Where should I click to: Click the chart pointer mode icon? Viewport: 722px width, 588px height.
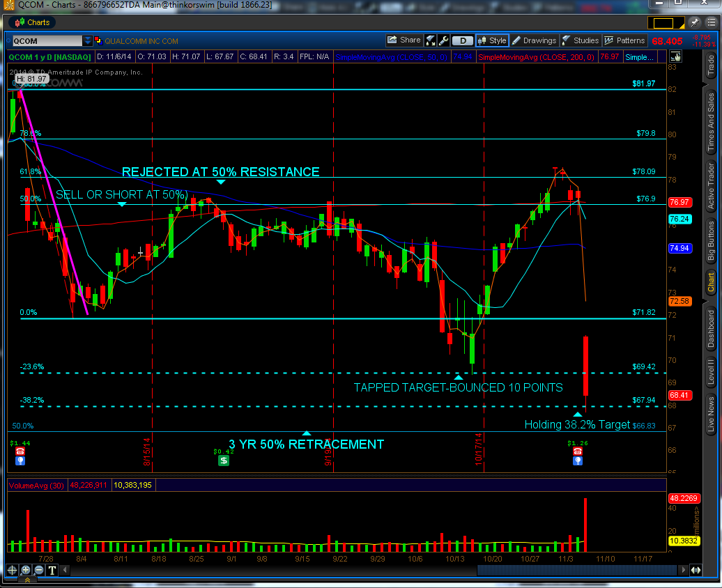[675, 56]
